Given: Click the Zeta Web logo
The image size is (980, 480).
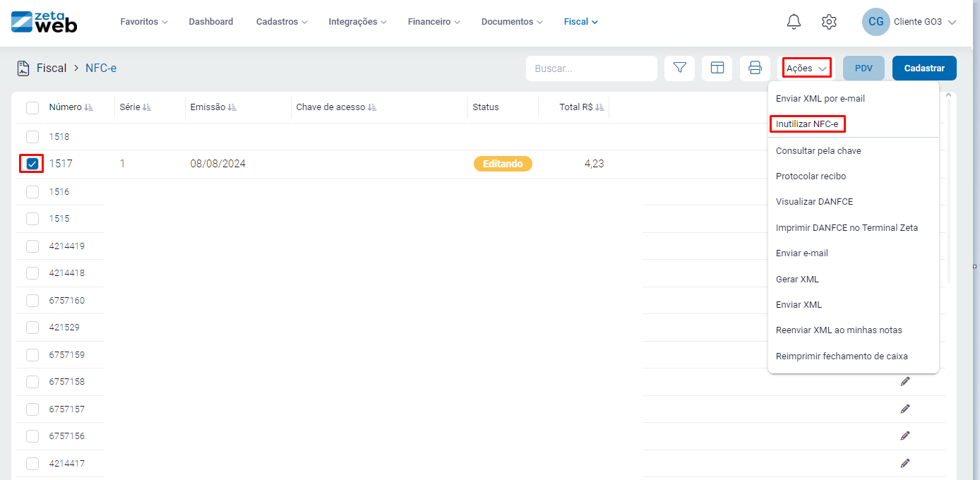Looking at the screenshot, I should click(44, 22).
